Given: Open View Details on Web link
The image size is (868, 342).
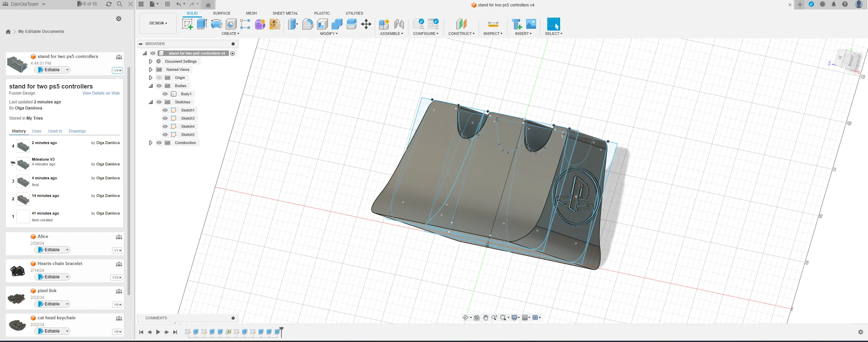Looking at the screenshot, I should [101, 93].
